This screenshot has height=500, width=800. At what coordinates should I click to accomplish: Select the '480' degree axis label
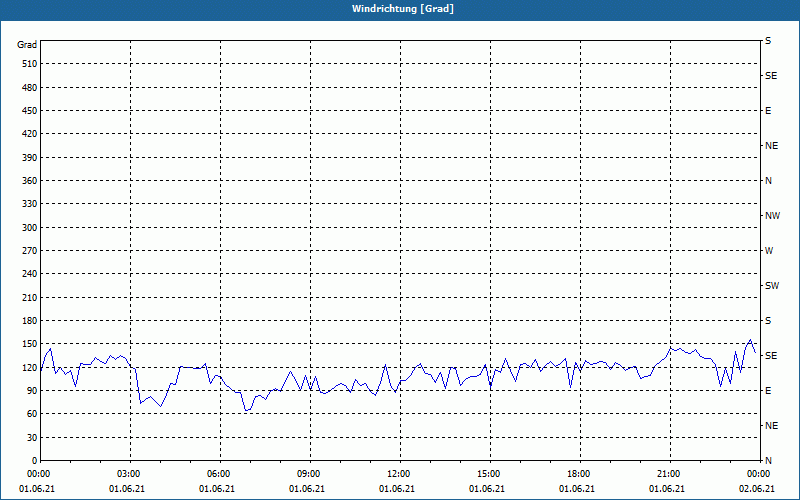[30, 87]
